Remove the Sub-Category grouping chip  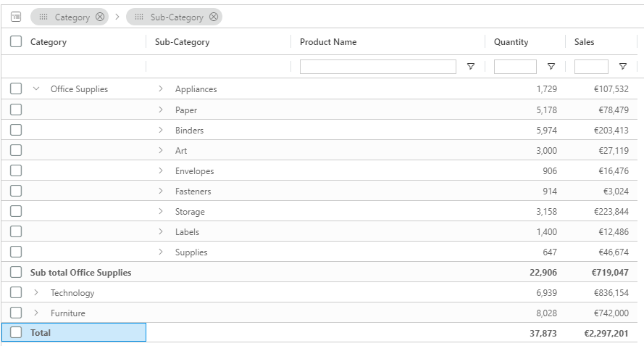[x=213, y=17]
